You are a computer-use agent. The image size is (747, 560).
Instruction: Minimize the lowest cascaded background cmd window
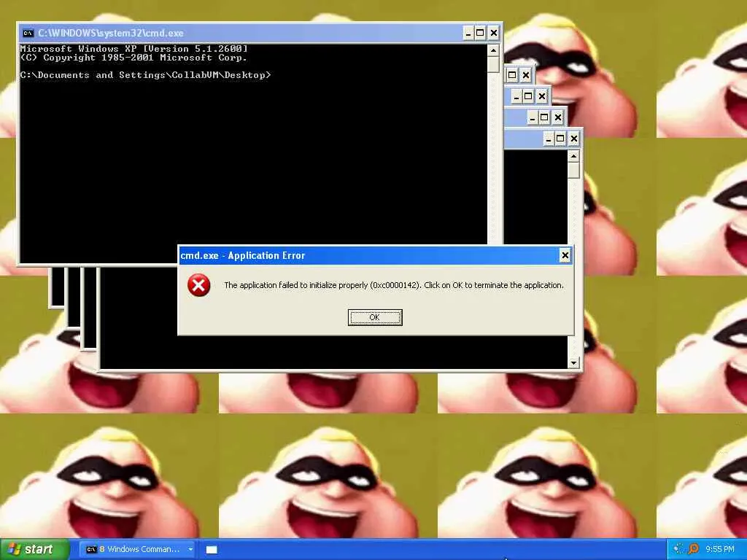(x=549, y=139)
